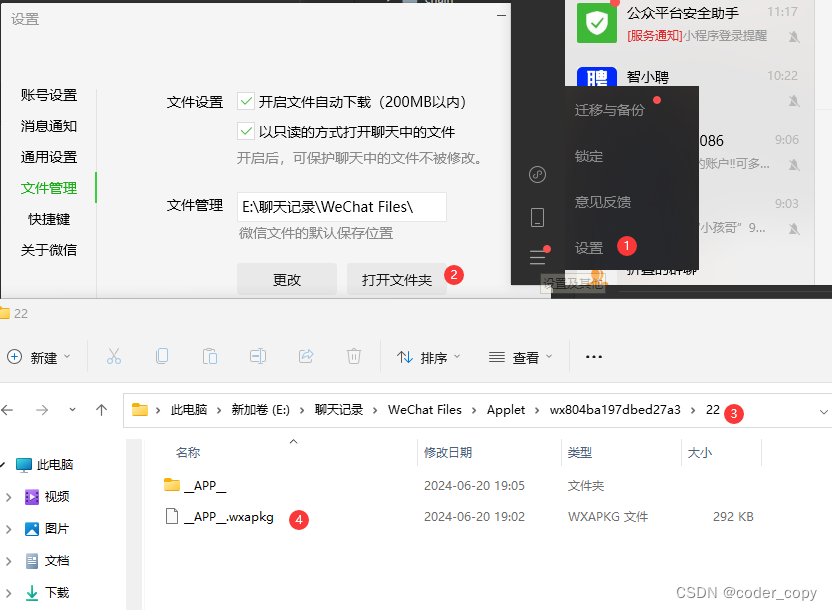Click the Share icon in Explorer

306,356
